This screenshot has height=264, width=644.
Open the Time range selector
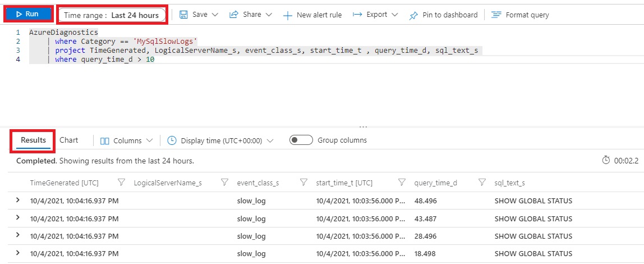pyautogui.click(x=112, y=15)
